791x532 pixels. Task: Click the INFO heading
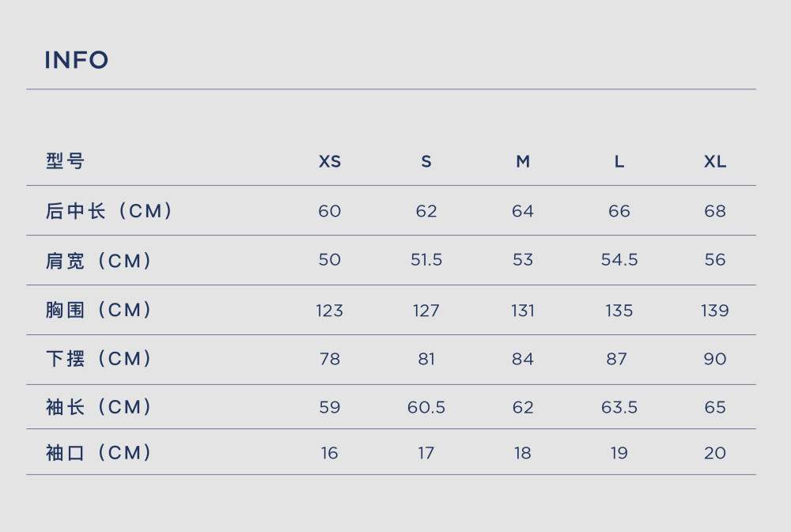[76, 60]
